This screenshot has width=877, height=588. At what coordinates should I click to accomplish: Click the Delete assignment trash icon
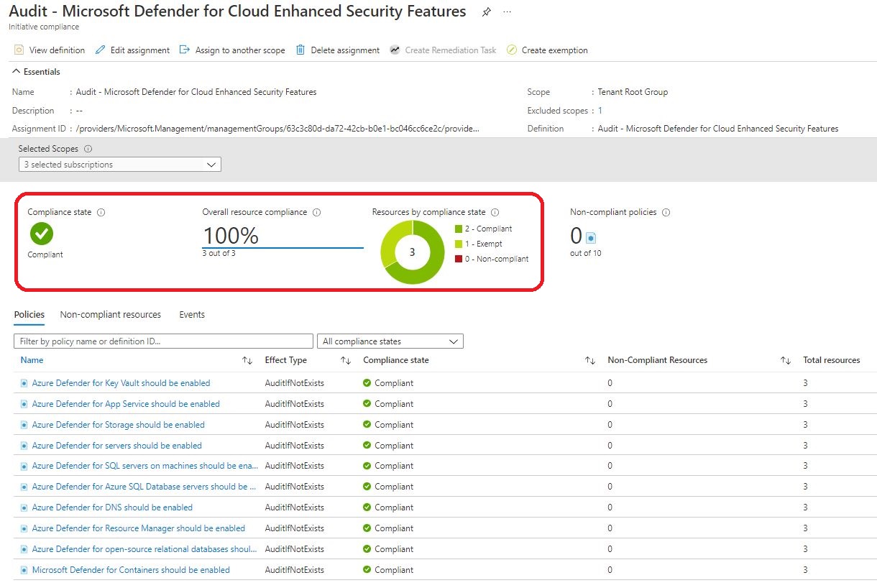tap(300, 50)
